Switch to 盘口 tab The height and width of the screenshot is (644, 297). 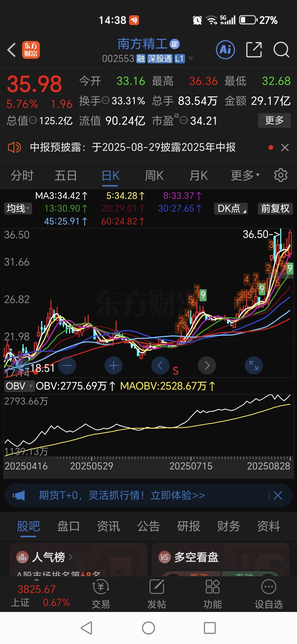[69, 526]
